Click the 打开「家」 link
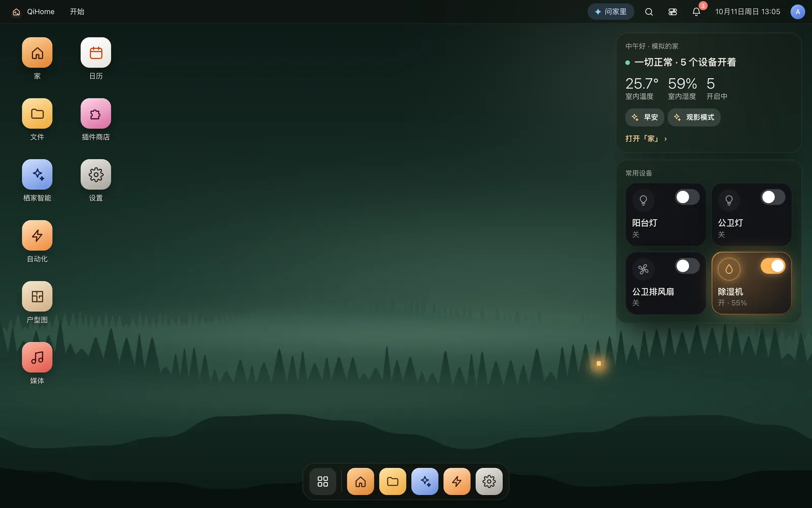 646,139
